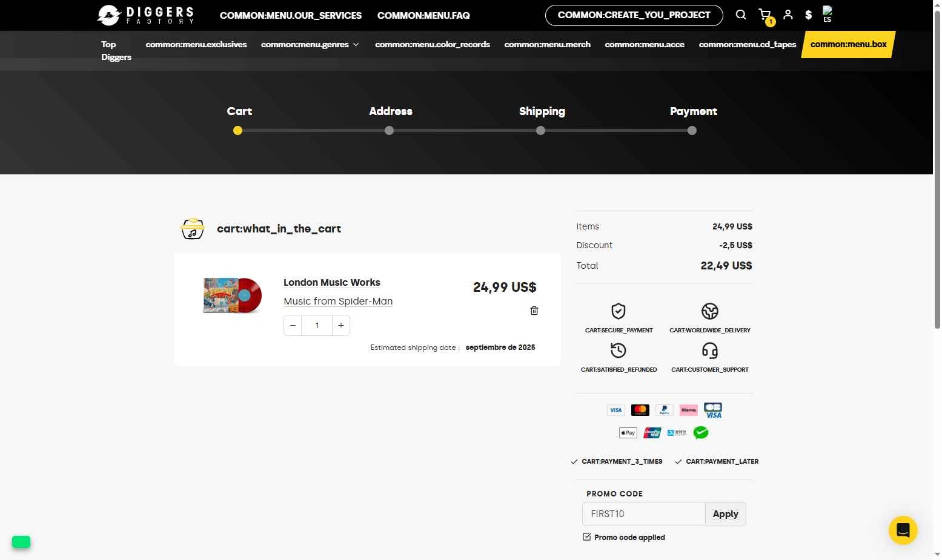Open the search magnifier icon
The height and width of the screenshot is (560, 942).
(x=741, y=15)
